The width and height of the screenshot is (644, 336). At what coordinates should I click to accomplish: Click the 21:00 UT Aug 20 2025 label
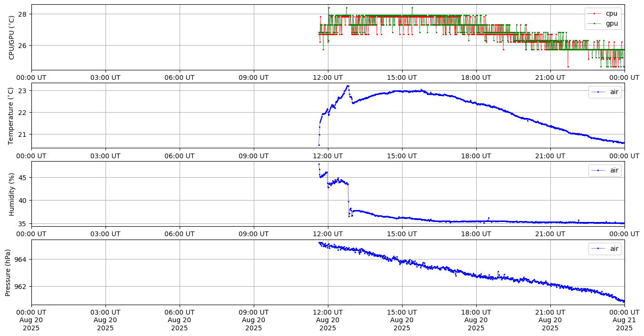[x=550, y=320]
